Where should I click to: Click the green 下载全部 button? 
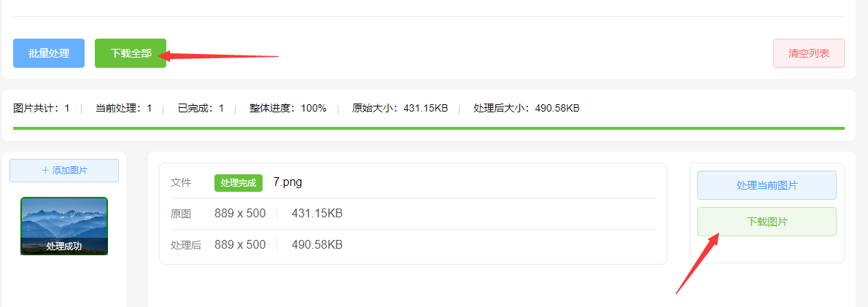pyautogui.click(x=131, y=53)
